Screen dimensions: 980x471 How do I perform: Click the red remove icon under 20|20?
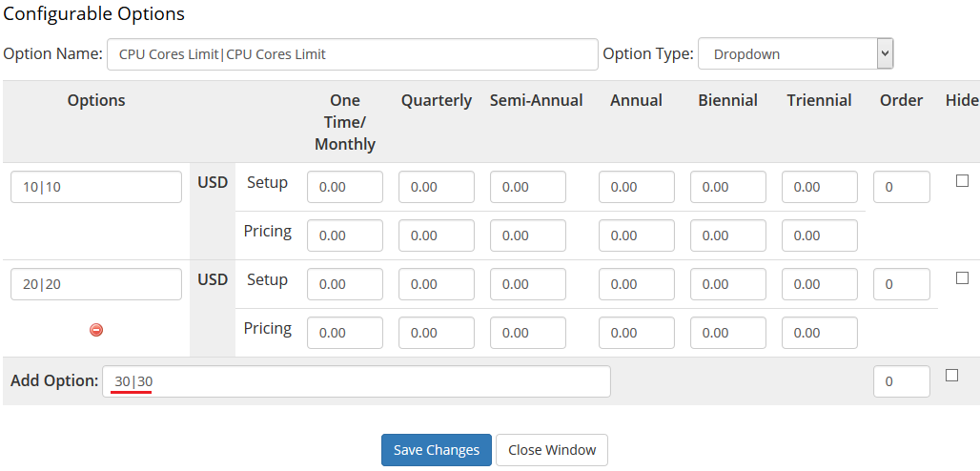tap(96, 330)
